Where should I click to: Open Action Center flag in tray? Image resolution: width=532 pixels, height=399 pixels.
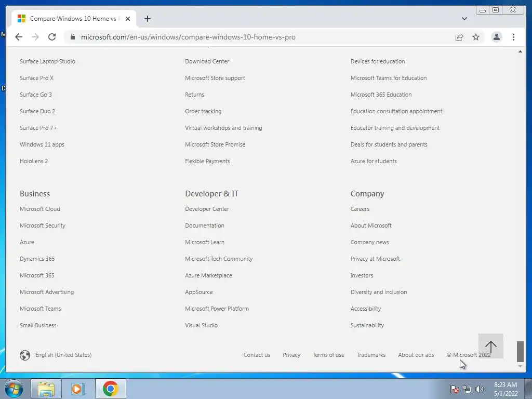454,389
